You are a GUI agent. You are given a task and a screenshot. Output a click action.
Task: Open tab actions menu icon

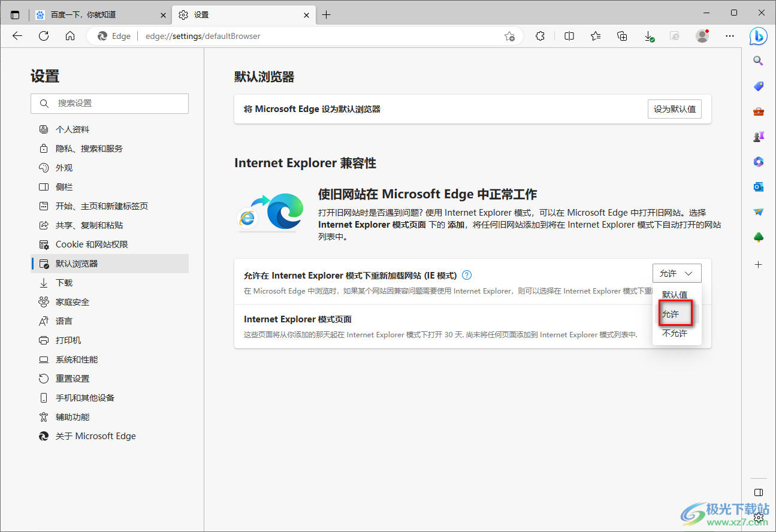click(15, 15)
